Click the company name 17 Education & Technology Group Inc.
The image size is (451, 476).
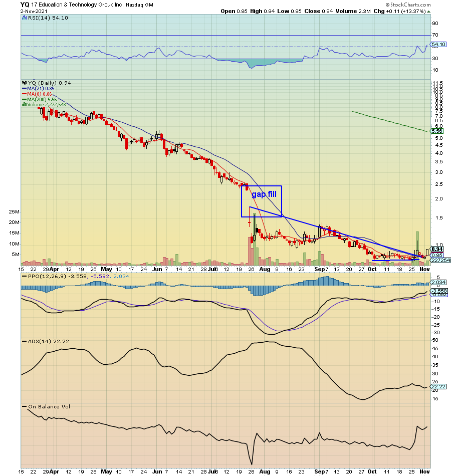(78, 5)
